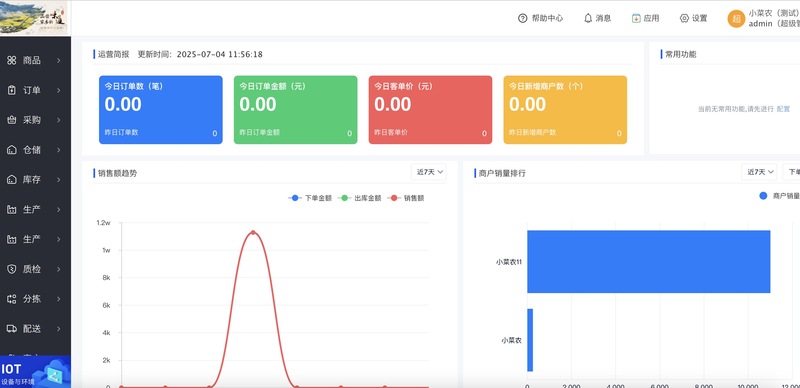Click the 设置 gear icon
This screenshot has height=388, width=800.
click(x=684, y=18)
